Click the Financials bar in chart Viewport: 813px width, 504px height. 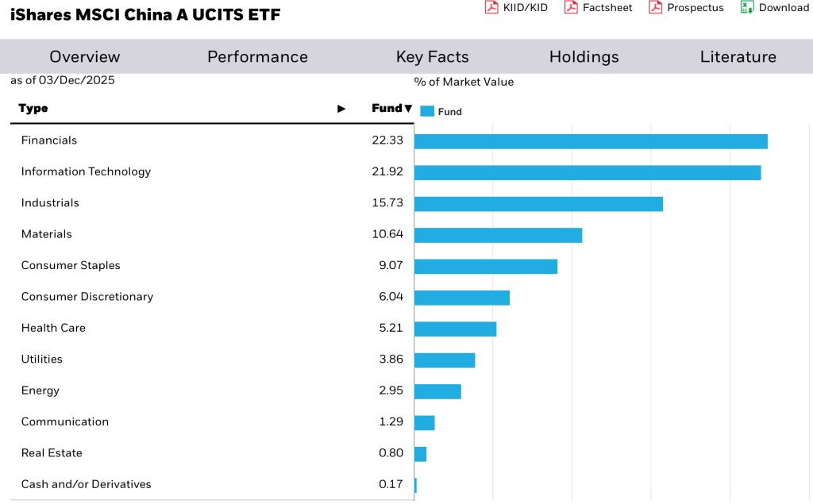point(591,141)
